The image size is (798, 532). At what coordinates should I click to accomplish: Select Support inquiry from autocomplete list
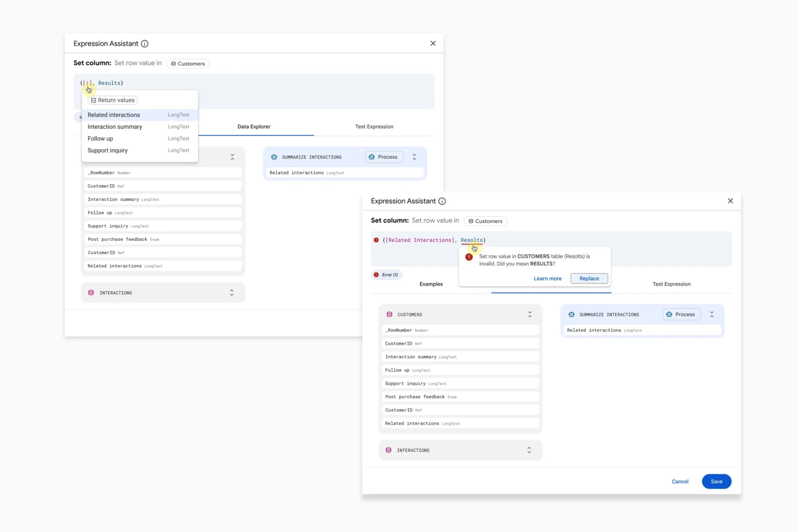pos(140,150)
